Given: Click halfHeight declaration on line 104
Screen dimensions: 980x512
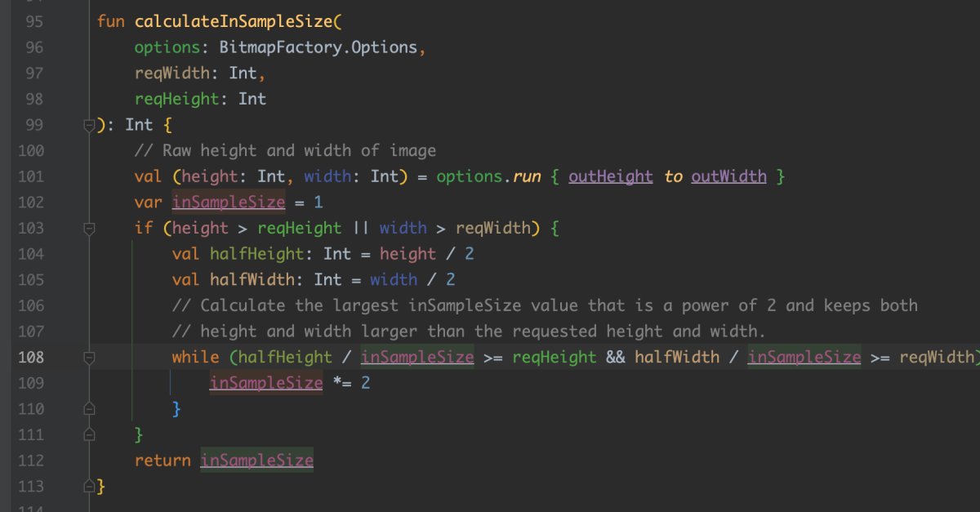Looking at the screenshot, I should coord(257,254).
